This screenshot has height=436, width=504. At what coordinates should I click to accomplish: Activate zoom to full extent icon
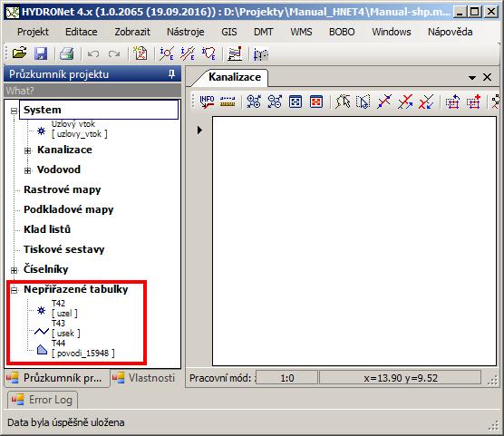(296, 102)
